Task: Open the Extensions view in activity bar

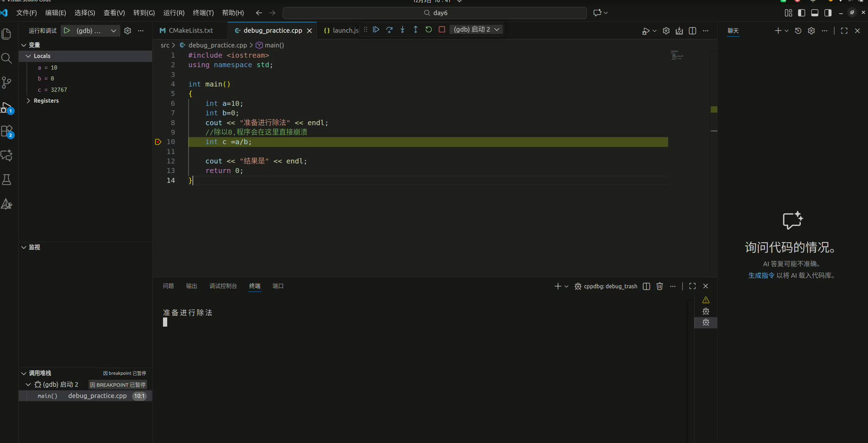Action: click(7, 131)
